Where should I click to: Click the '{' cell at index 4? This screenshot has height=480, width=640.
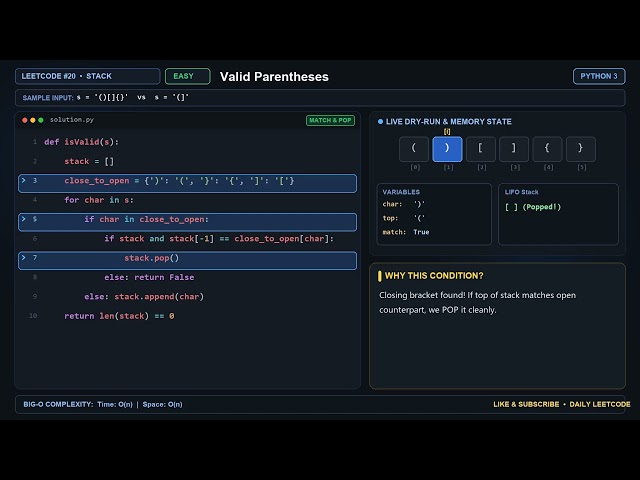tap(547, 149)
